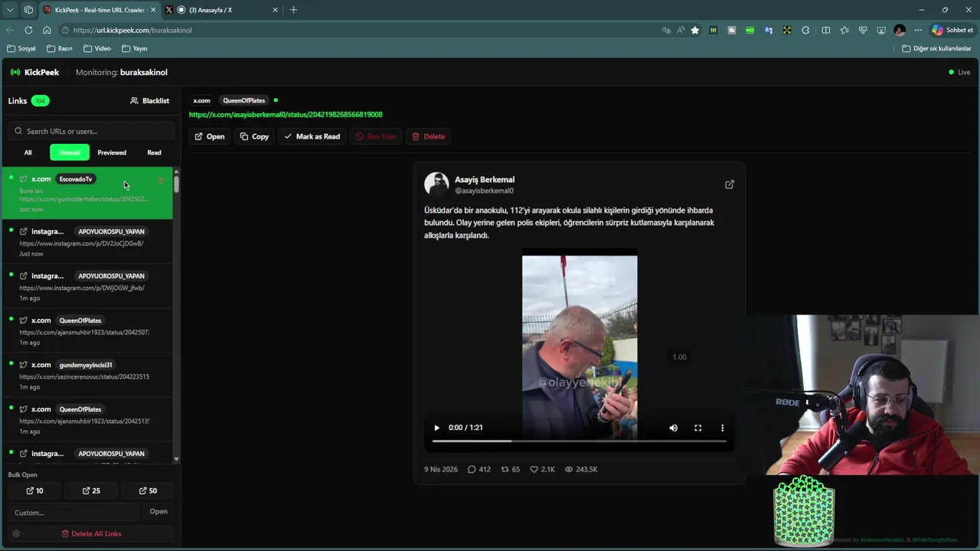
Task: Open a new browser tab
Action: pyautogui.click(x=293, y=10)
